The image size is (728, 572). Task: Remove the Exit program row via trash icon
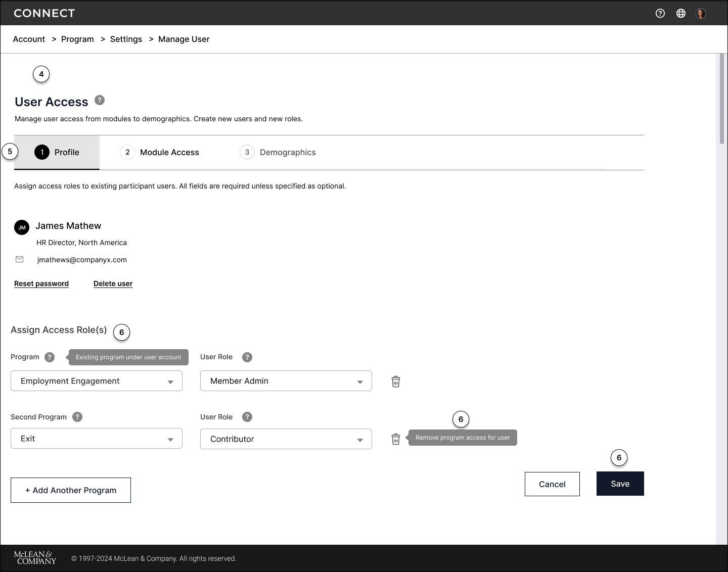tap(396, 439)
